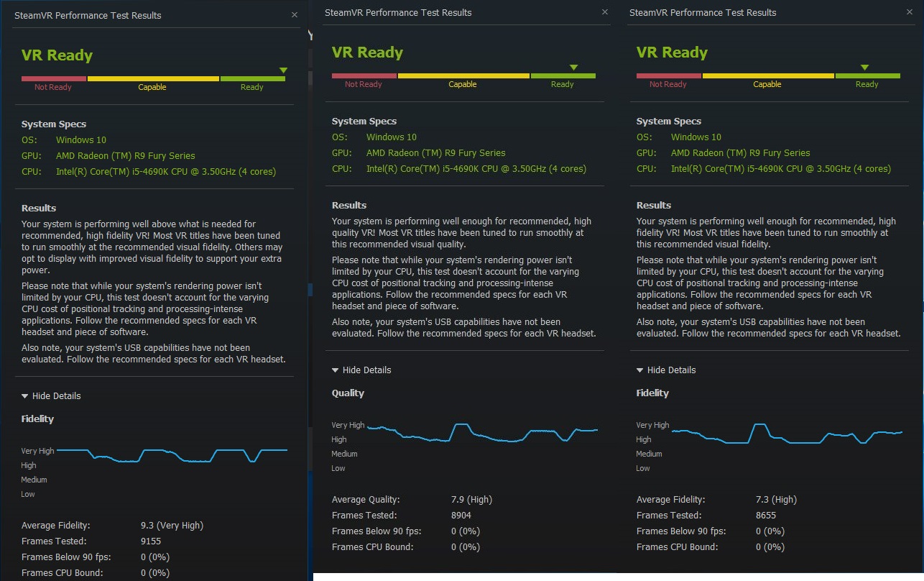Click System Specs heading in the left window
Viewport: 924px width, 581px height.
(x=54, y=124)
